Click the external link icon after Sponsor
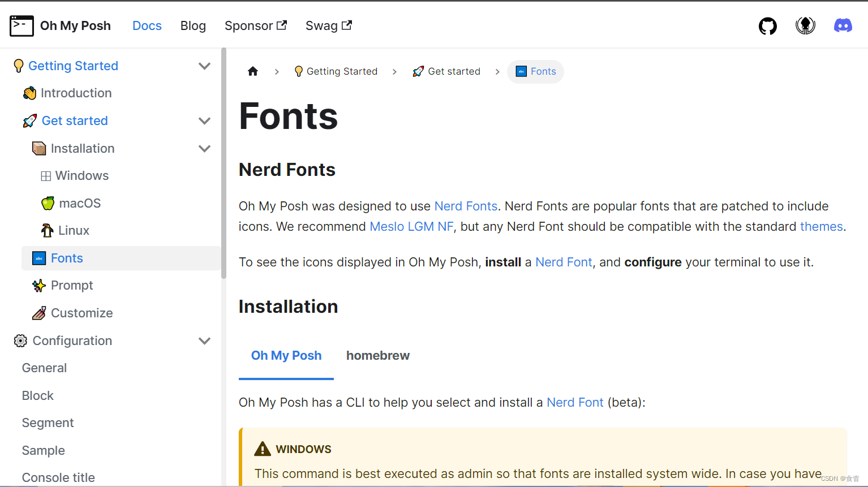868x487 pixels. coord(282,25)
